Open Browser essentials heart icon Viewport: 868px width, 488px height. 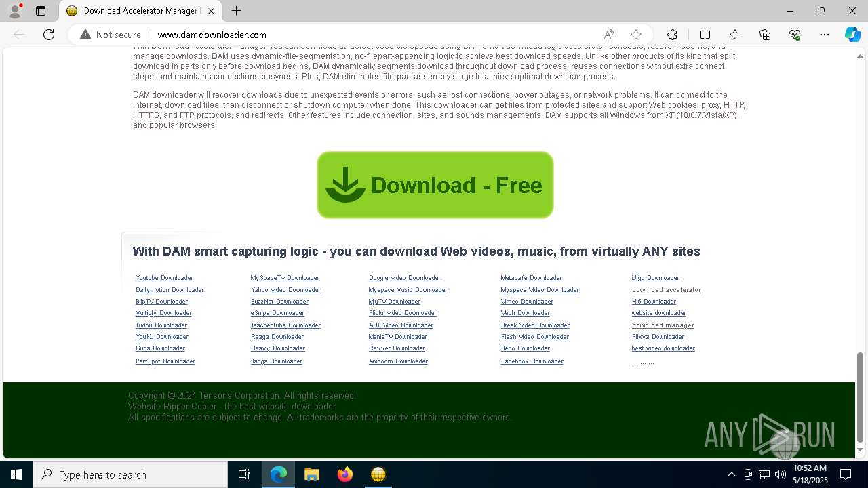pos(795,35)
